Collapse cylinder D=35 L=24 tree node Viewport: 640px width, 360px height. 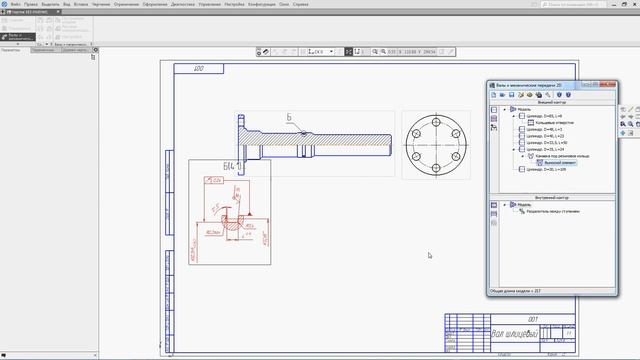pos(514,149)
